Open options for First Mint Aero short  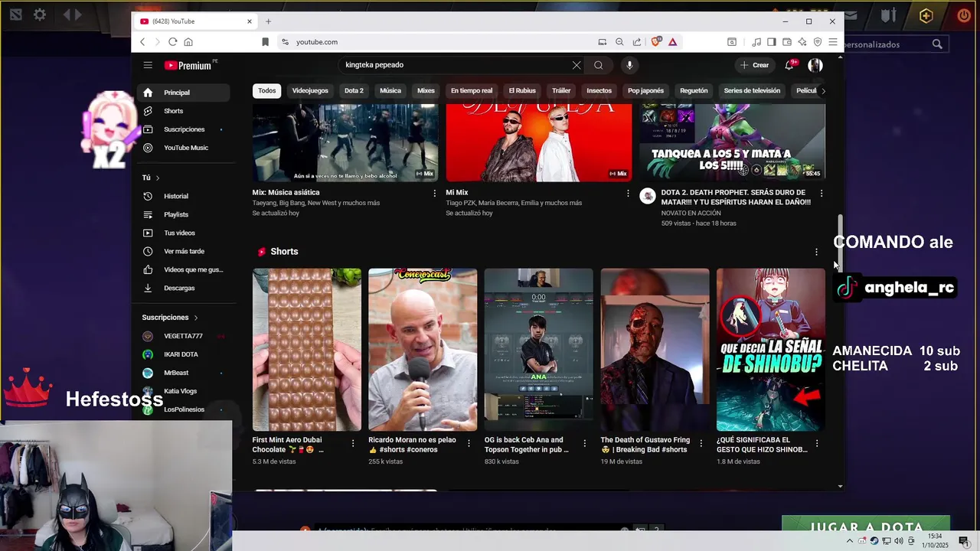353,443
